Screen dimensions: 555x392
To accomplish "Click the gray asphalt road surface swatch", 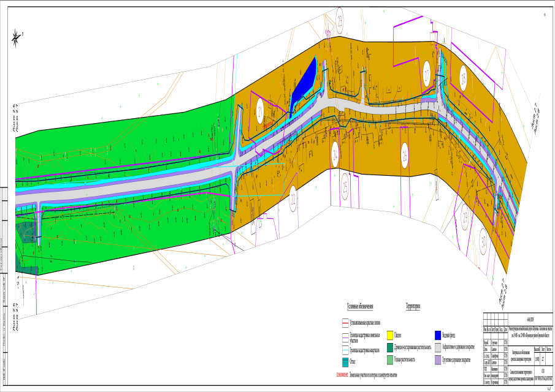I will click(438, 348).
